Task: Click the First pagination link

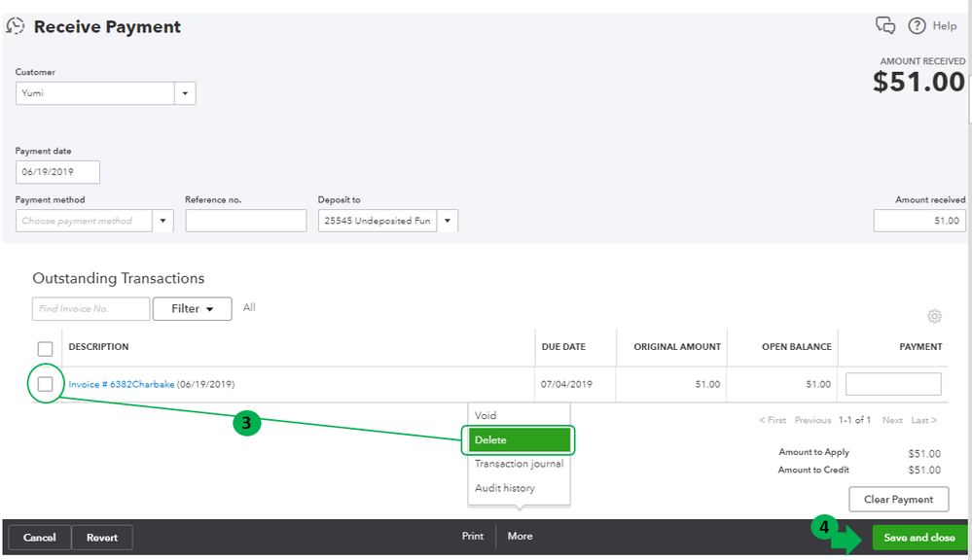Action: [x=773, y=420]
